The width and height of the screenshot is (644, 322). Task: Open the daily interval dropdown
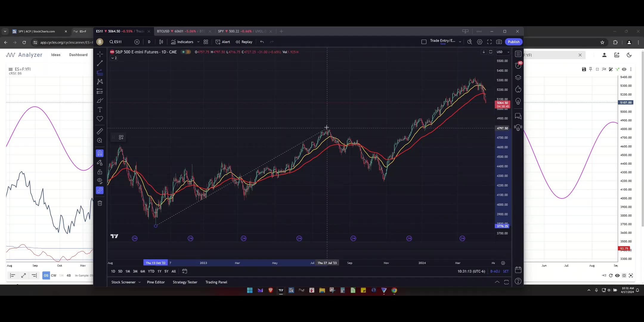click(x=149, y=42)
